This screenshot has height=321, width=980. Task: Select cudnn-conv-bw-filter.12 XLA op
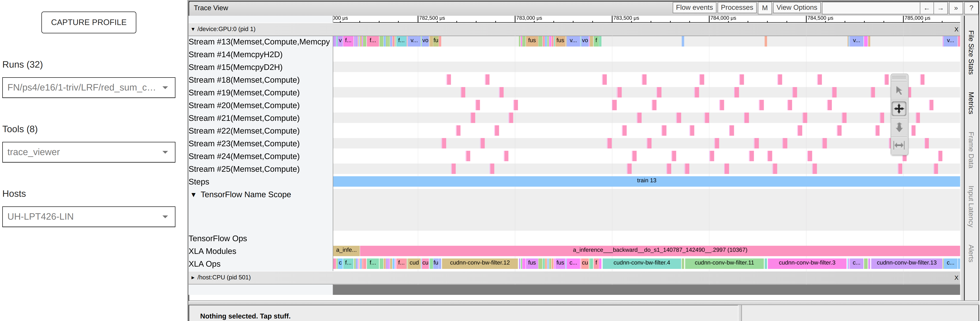pos(480,263)
